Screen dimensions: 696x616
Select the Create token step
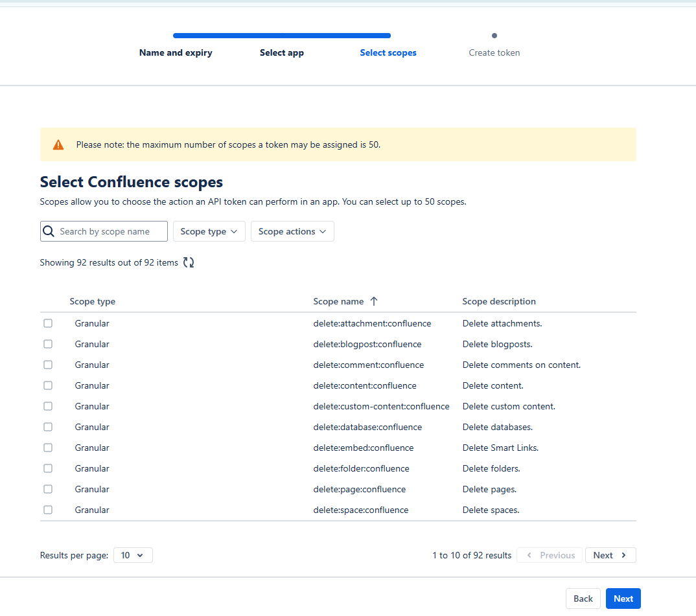494,53
